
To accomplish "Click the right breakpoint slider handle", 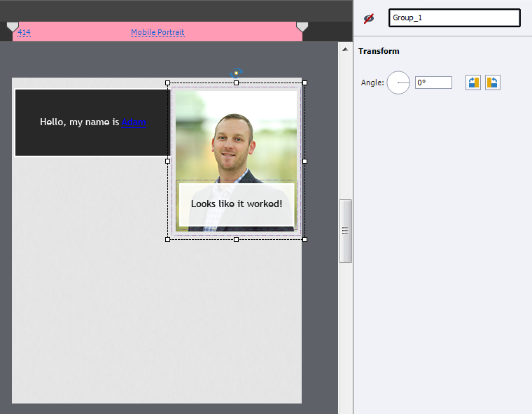I will point(302,27).
